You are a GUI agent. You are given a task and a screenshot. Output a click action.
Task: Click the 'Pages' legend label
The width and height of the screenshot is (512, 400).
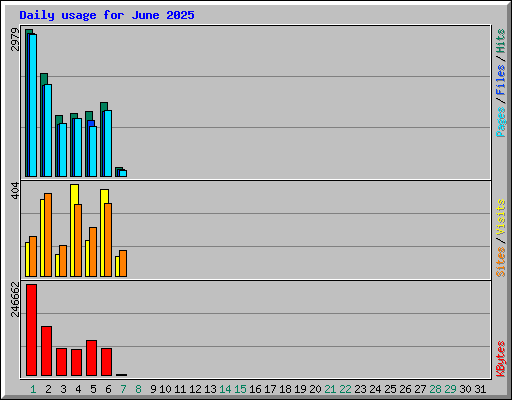pos(501,122)
